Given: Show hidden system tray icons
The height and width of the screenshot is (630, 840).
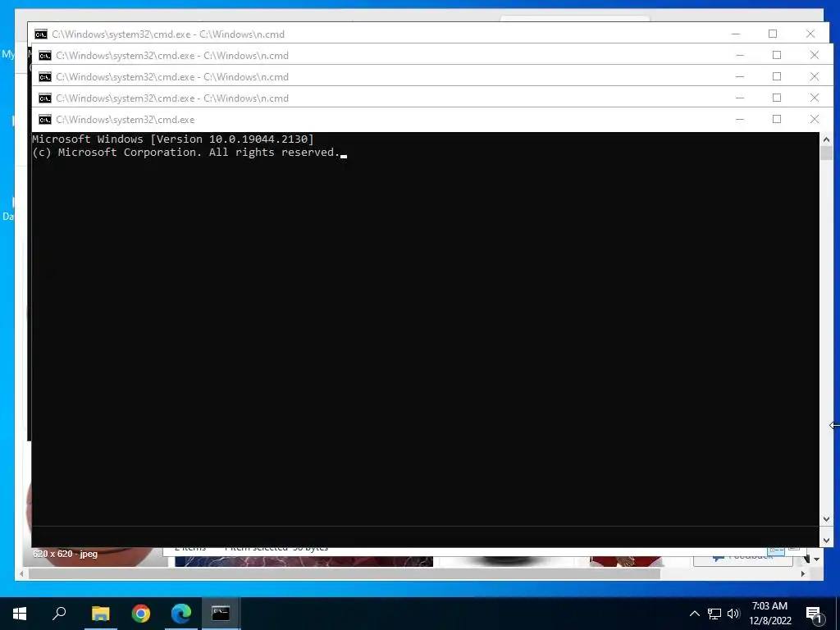Looking at the screenshot, I should (x=694, y=614).
